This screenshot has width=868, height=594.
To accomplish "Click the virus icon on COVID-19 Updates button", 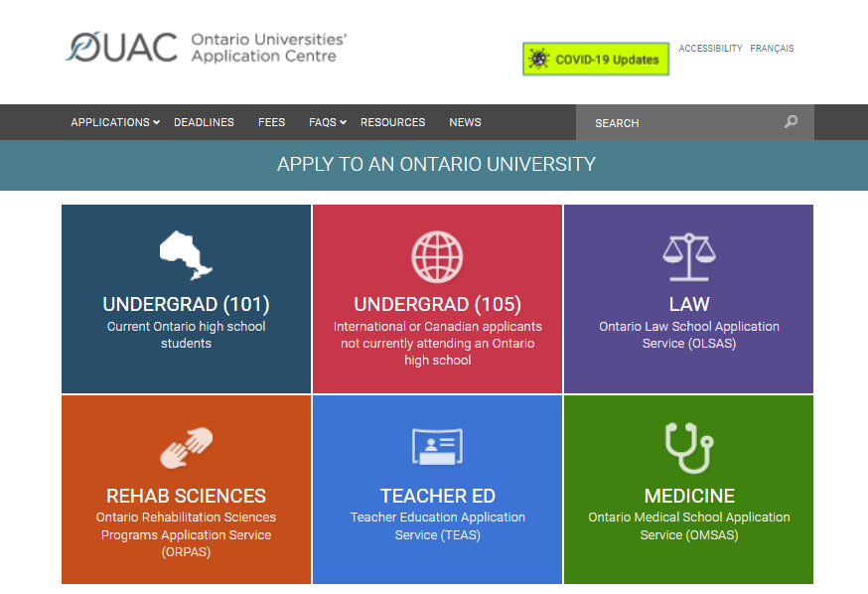I will (538, 59).
